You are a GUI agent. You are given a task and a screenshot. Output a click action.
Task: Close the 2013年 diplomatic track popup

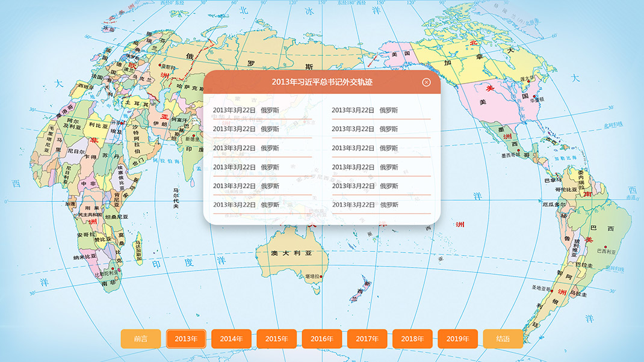[x=426, y=82]
